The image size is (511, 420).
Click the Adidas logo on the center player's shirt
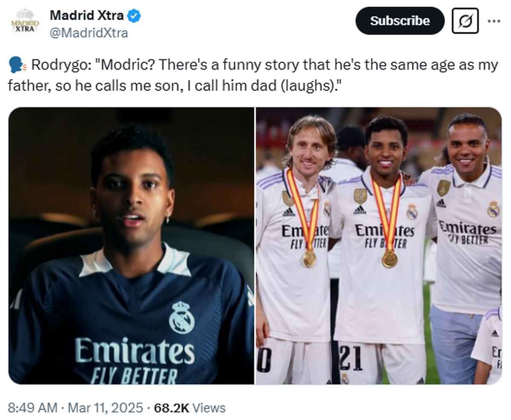[x=360, y=210]
